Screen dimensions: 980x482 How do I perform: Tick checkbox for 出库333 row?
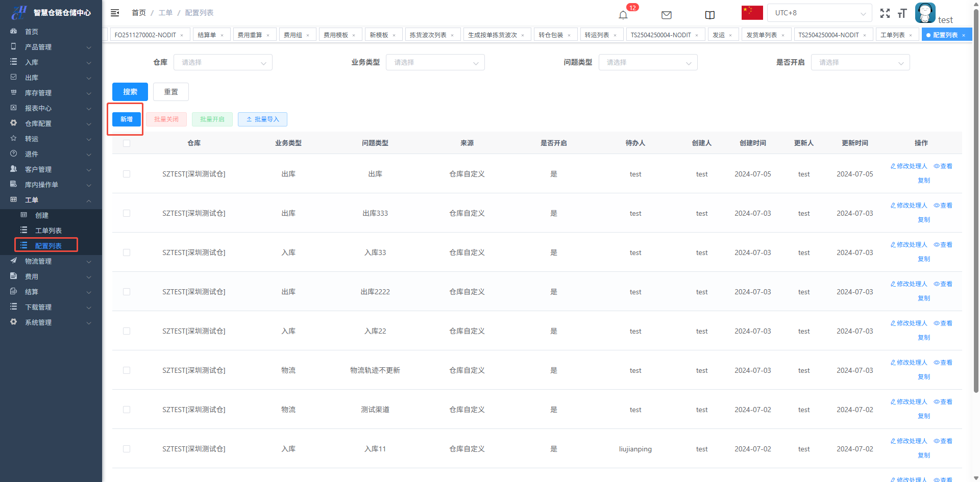tap(127, 213)
